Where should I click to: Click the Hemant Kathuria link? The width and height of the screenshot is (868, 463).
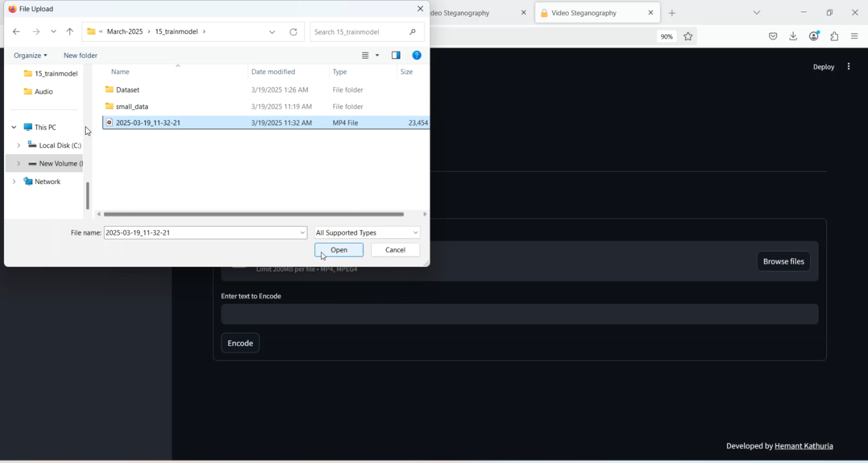[x=804, y=446]
